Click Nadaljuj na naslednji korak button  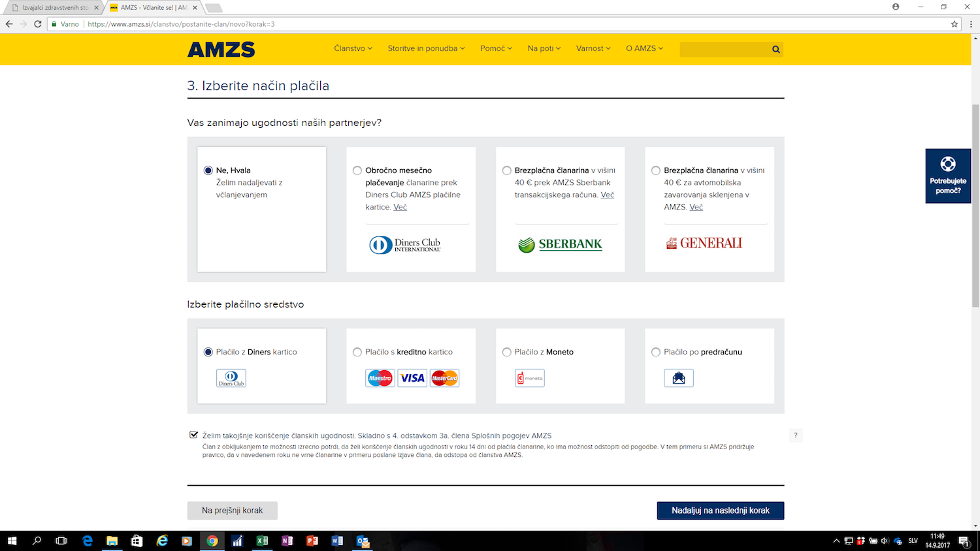coord(720,511)
